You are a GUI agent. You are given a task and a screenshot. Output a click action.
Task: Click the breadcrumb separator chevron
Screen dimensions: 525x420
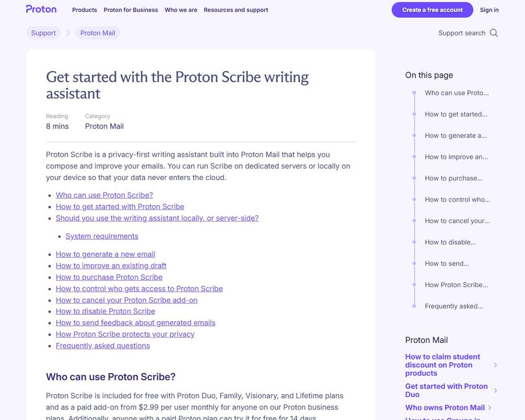67,32
